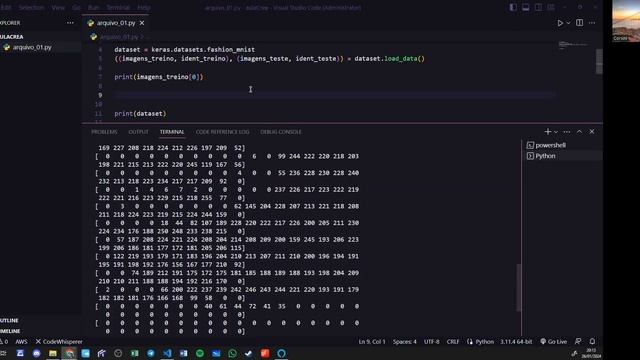Image resolution: width=640 pixels, height=360 pixels.
Task: Open the editor's More Actions ellipsis menu
Action: click(592, 23)
